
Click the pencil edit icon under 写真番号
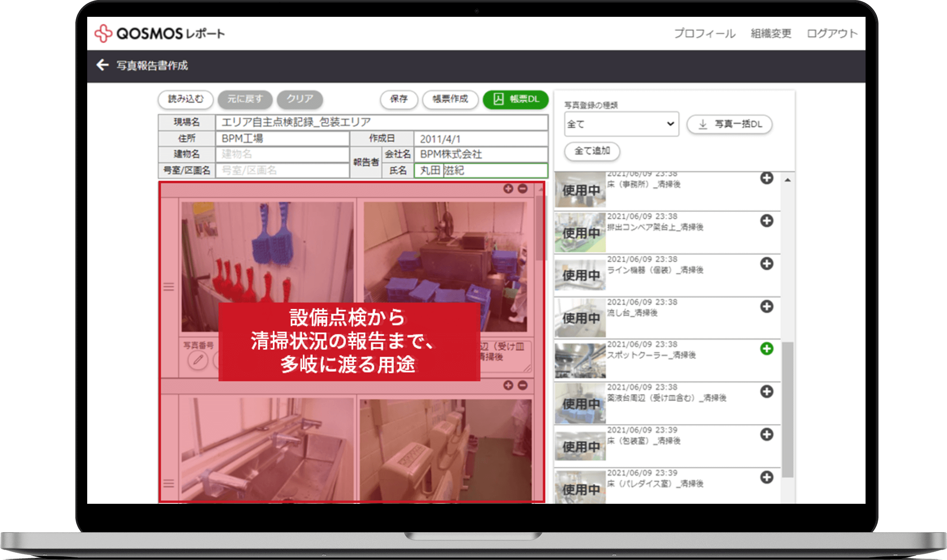click(198, 360)
